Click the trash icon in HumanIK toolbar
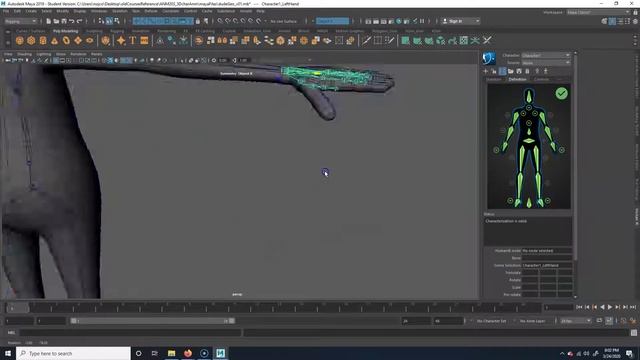Screen dimensions: 640x360 tap(527, 71)
